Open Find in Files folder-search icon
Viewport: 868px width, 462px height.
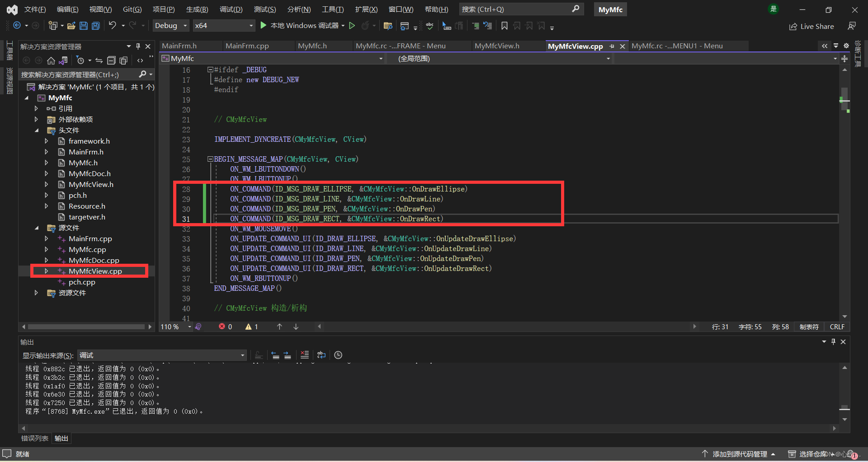(388, 26)
